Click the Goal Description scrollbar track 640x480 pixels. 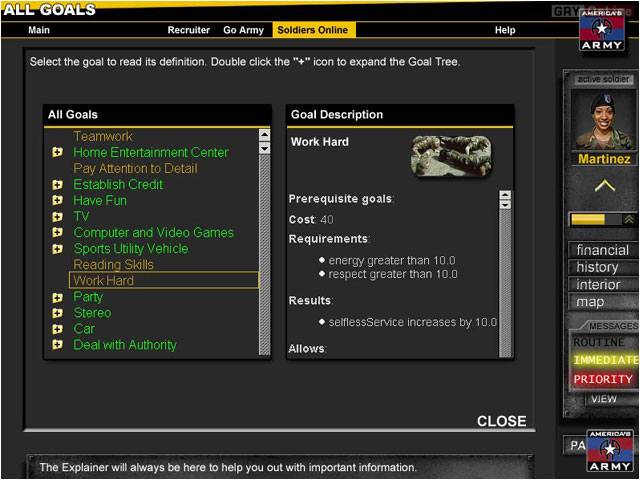(505, 283)
